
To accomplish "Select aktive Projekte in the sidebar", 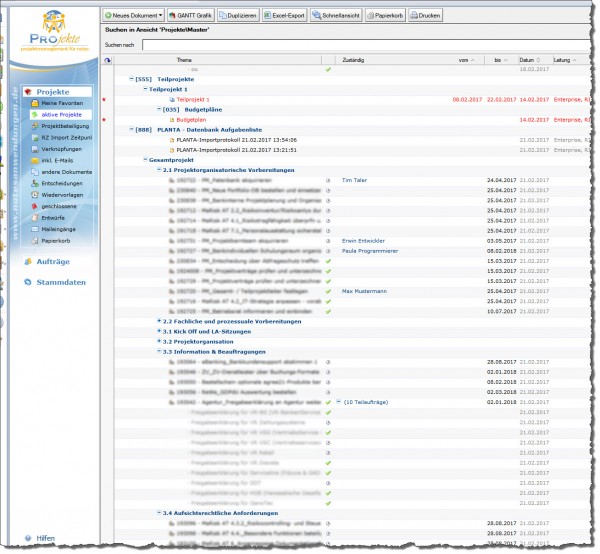I will point(63,115).
